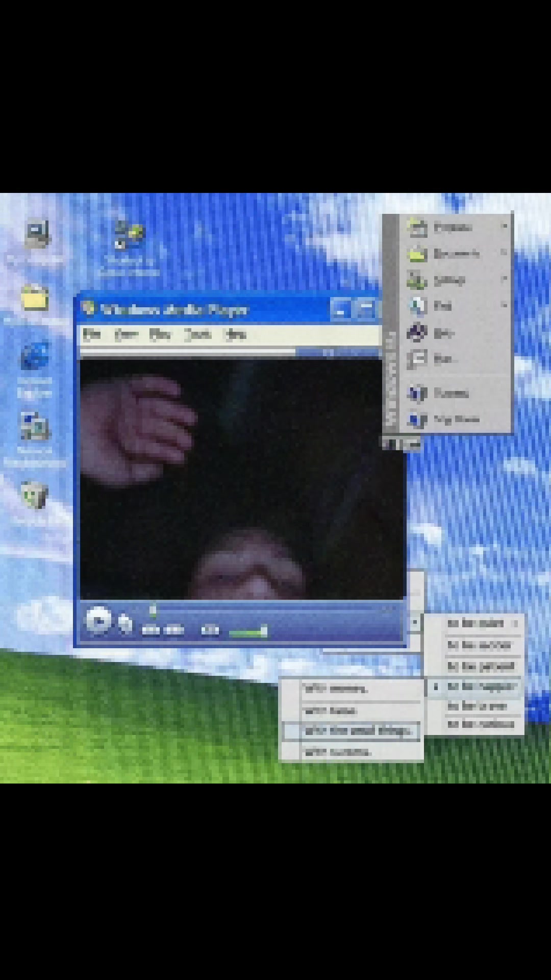Click the Help book icon in Start menu
The height and width of the screenshot is (980, 551).
417,333
